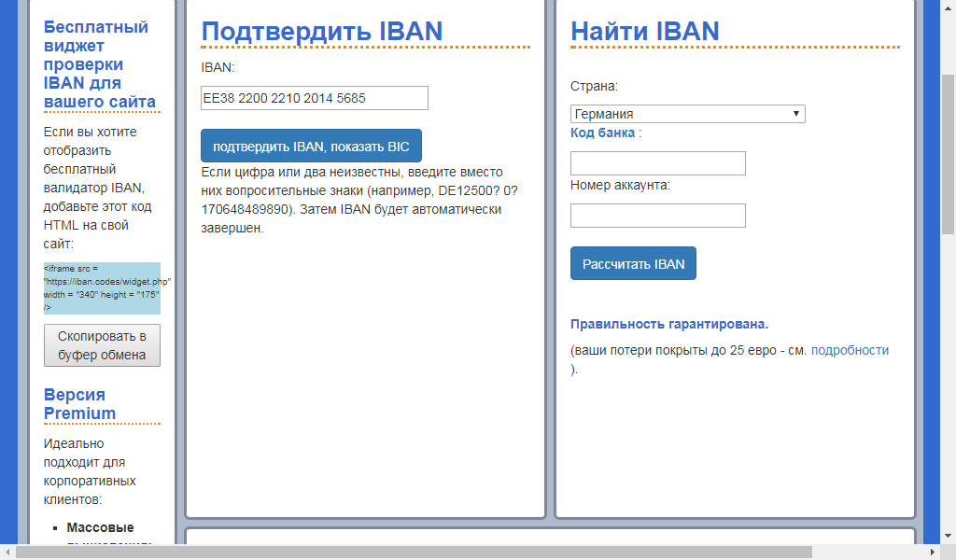Click the 'Правильность гарантирована.' text
This screenshot has height=560, width=956.
click(x=668, y=325)
